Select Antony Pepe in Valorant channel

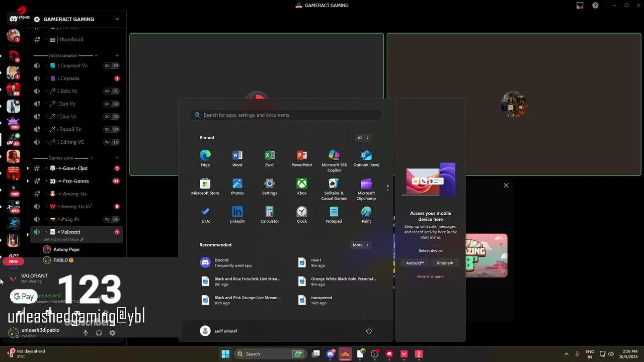coord(65,249)
